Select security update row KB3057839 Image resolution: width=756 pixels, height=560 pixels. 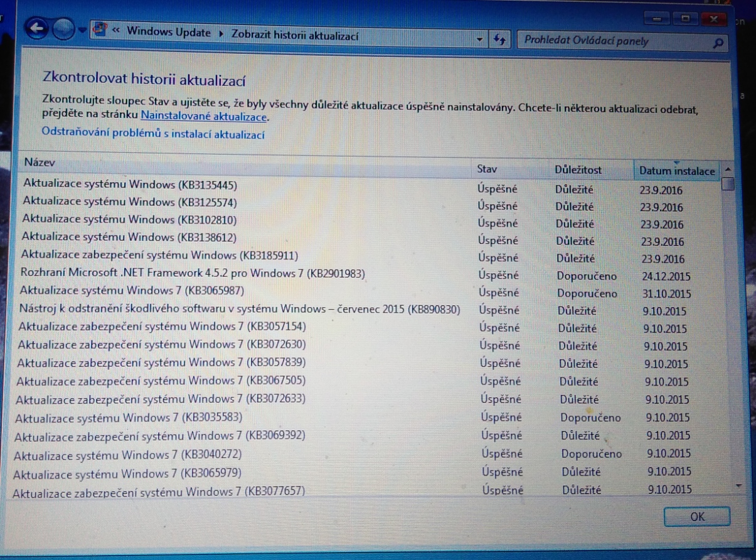click(x=370, y=363)
